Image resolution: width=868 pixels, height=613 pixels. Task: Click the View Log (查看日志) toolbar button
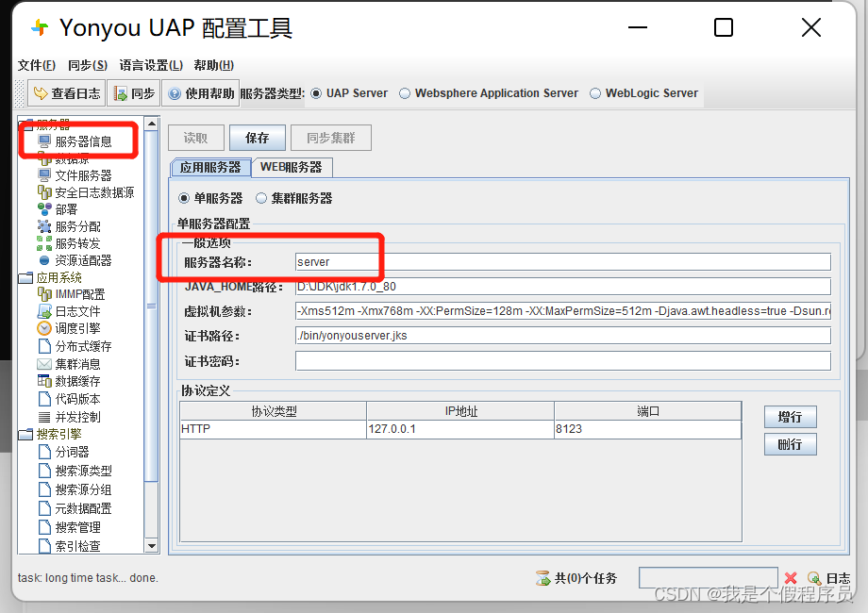[66, 93]
